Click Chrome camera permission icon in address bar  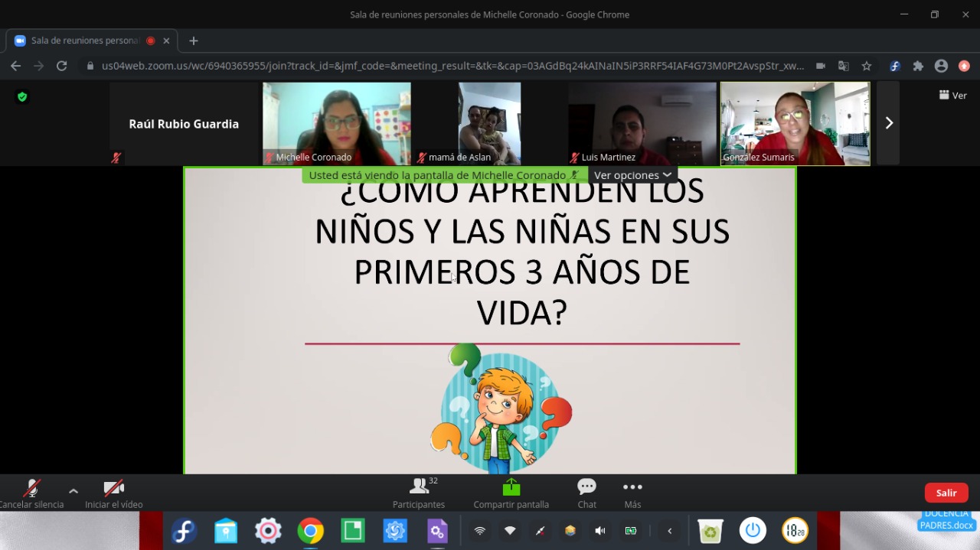820,66
